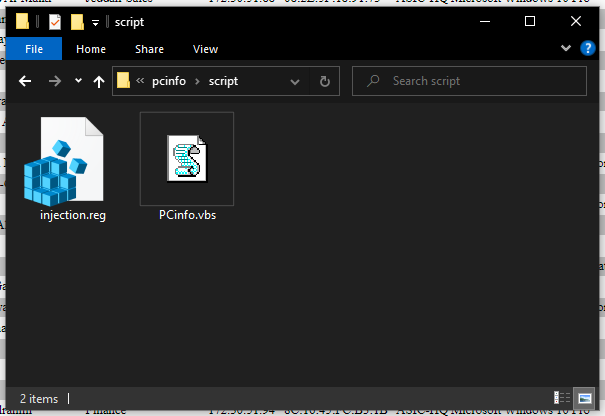Go back to the previous folder
The height and width of the screenshot is (416, 605).
point(25,81)
